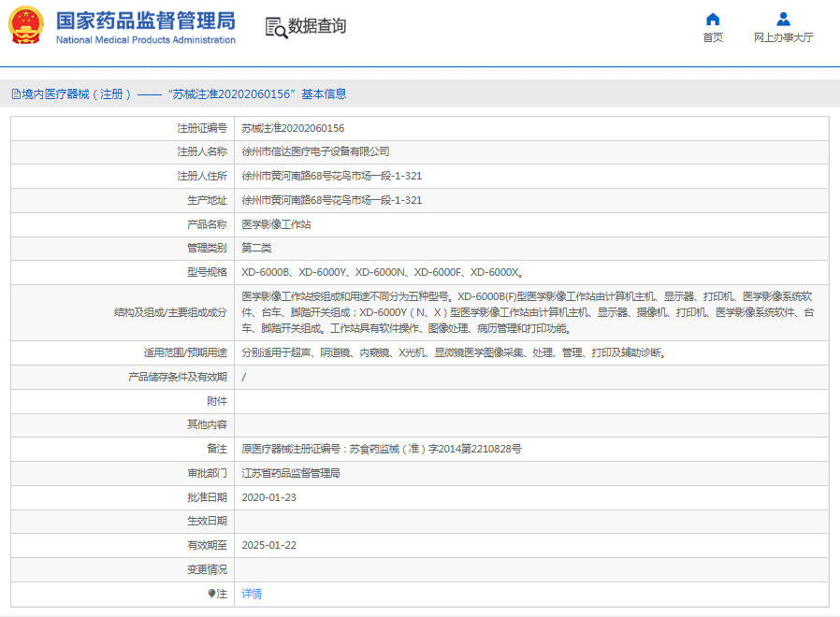The image size is (840, 617).
Task: Click the model list starting with XD-6000B
Action: tap(383, 273)
